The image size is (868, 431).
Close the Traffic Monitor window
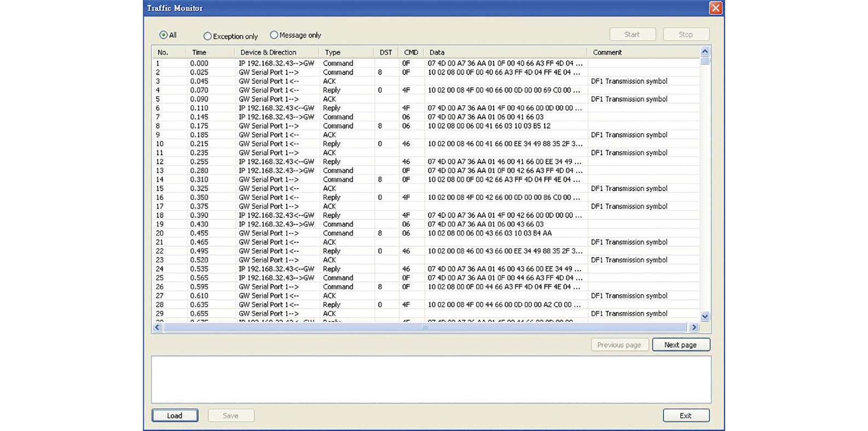click(x=715, y=8)
